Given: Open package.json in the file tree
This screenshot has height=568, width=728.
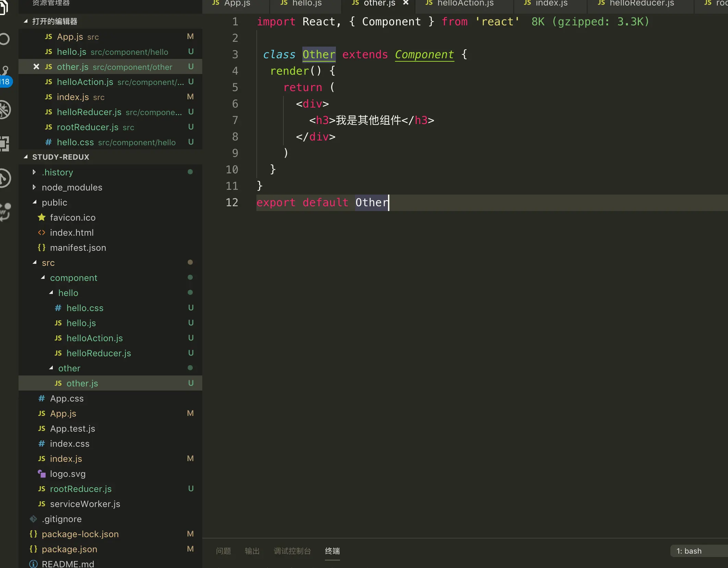Looking at the screenshot, I should [110, 549].
